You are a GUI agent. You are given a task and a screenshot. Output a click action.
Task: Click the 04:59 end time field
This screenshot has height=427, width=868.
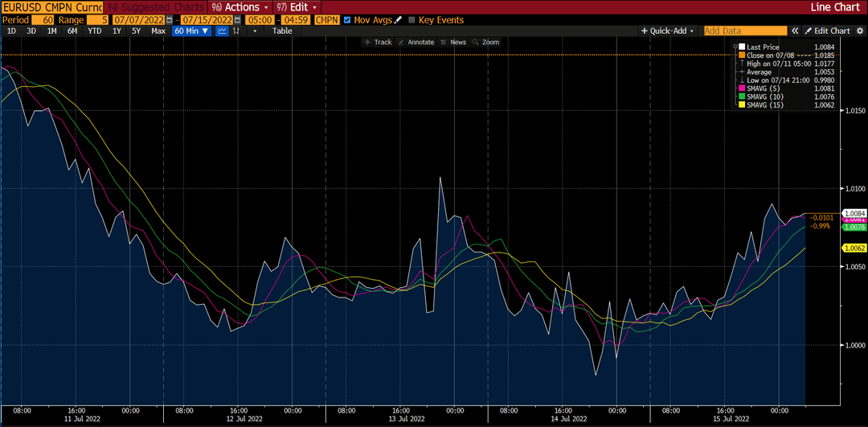pos(294,20)
